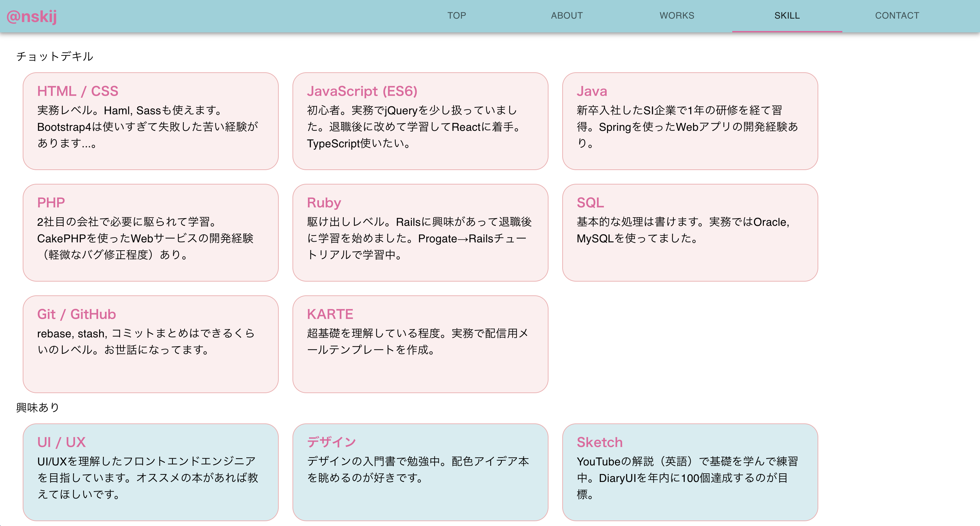This screenshot has height=526, width=980.
Task: Open the CONTACT navigation tab
Action: (x=897, y=15)
